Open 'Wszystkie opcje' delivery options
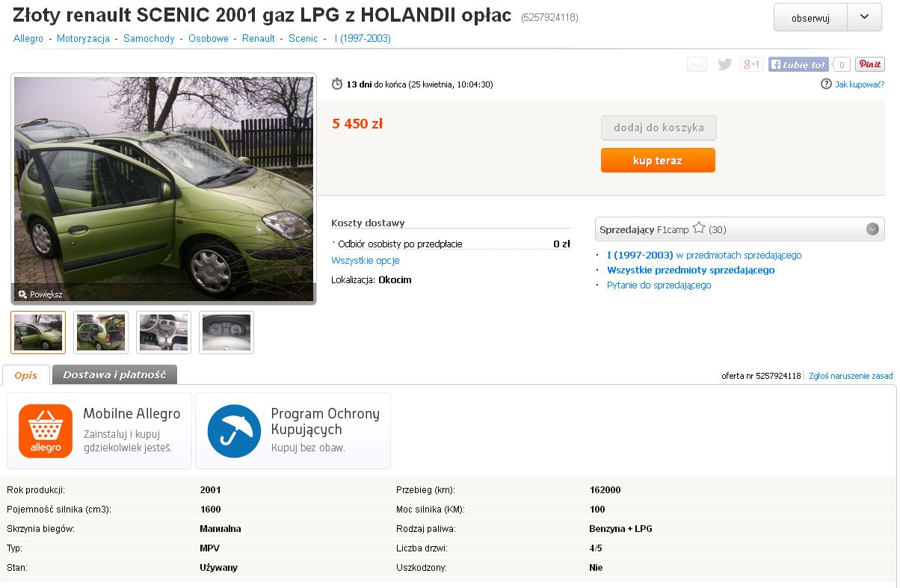Image resolution: width=900 pixels, height=588 pixels. tap(366, 261)
